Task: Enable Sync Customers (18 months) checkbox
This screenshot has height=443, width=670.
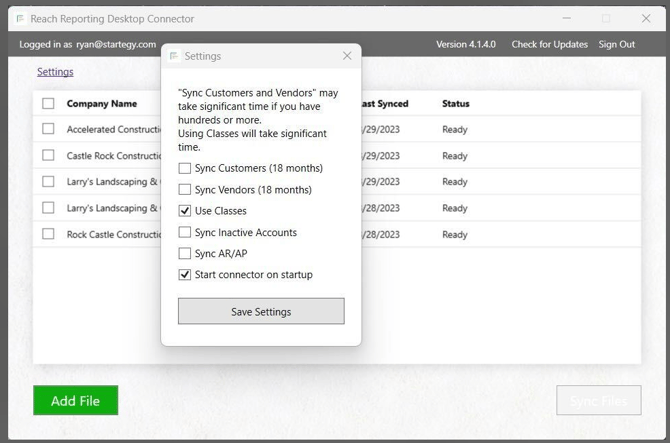Action: (185, 169)
